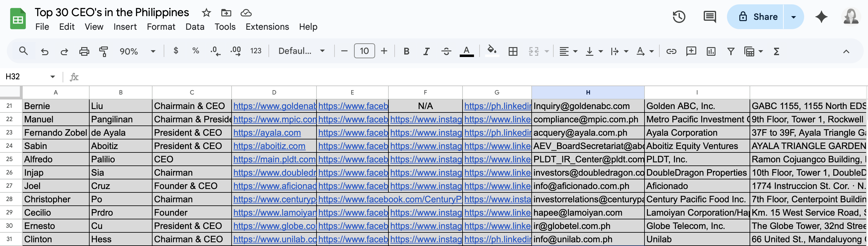
Task: Check cloud save status icon
Action: coord(246,13)
